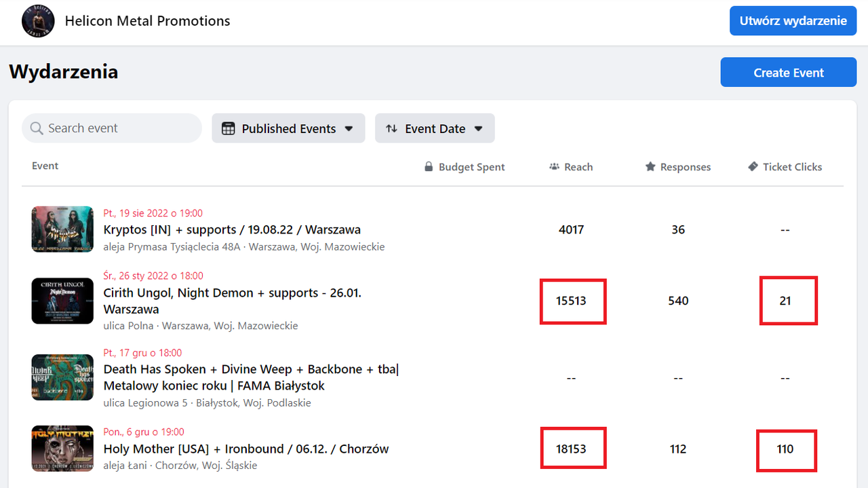Click the calendar icon in Published Events
The image size is (868, 488).
coord(229,129)
